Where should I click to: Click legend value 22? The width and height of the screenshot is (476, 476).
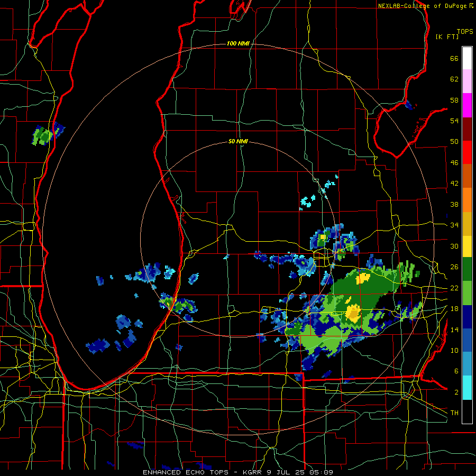(x=454, y=288)
